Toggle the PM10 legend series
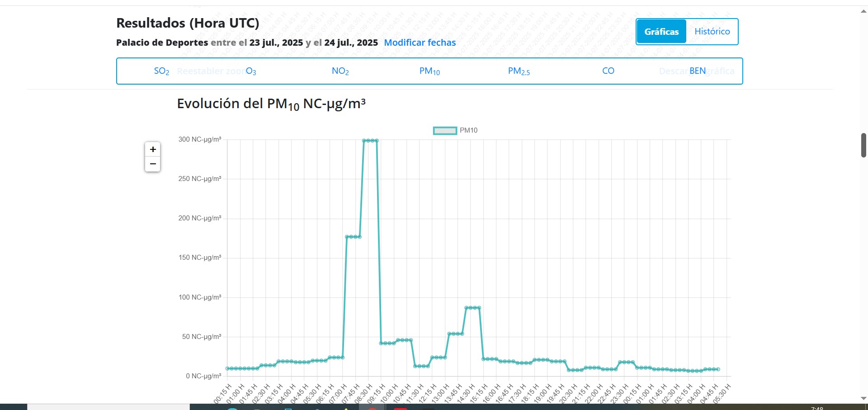Viewport: 868px width, 410px height. [x=455, y=130]
